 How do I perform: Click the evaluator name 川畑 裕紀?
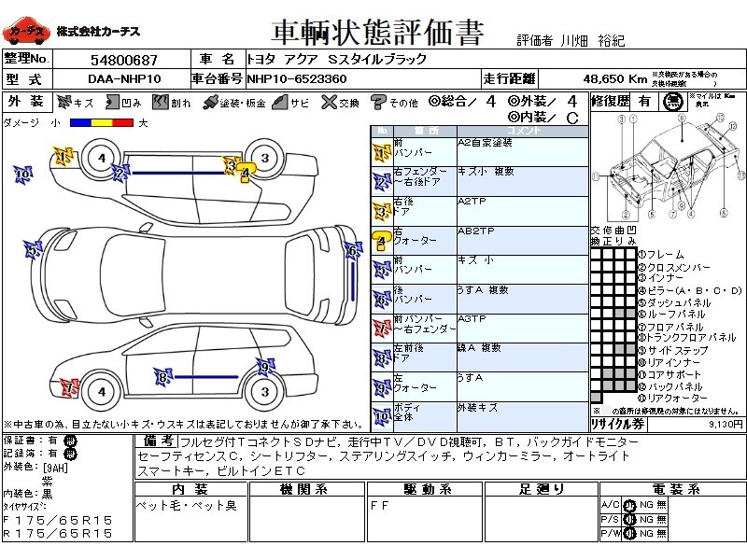(x=592, y=41)
